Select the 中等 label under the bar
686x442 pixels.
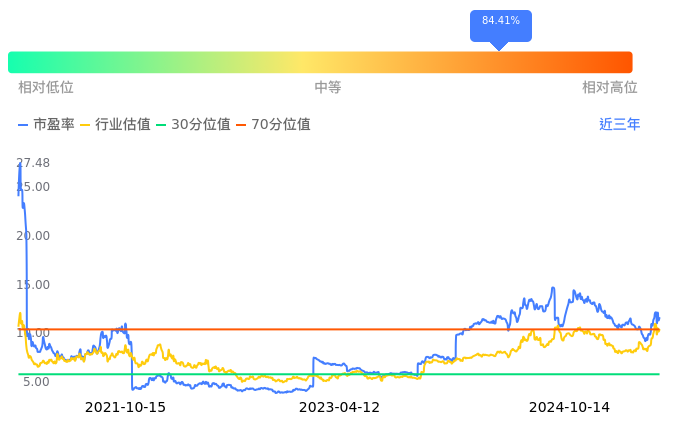328,88
